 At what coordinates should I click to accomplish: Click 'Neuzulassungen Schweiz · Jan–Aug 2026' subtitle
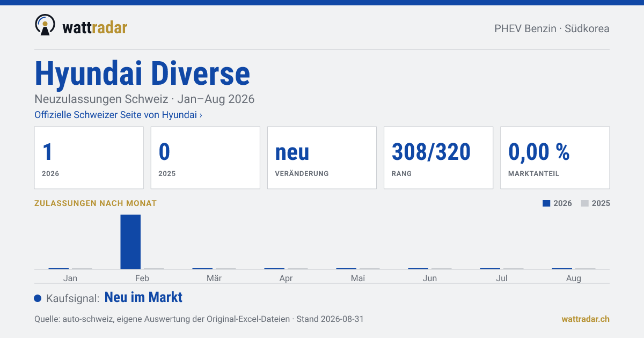[144, 99]
